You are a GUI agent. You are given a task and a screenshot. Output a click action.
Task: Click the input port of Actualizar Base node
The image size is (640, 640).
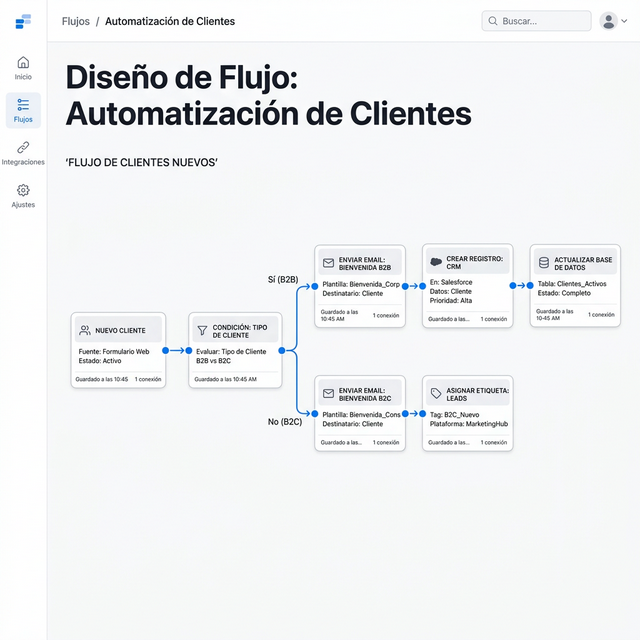pyautogui.click(x=530, y=286)
